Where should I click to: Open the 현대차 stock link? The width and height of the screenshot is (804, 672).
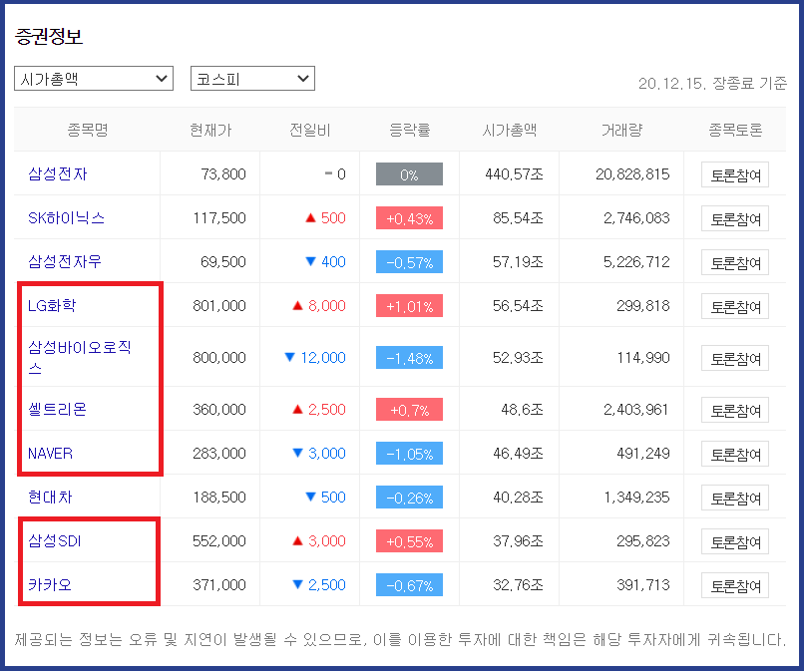click(x=50, y=497)
